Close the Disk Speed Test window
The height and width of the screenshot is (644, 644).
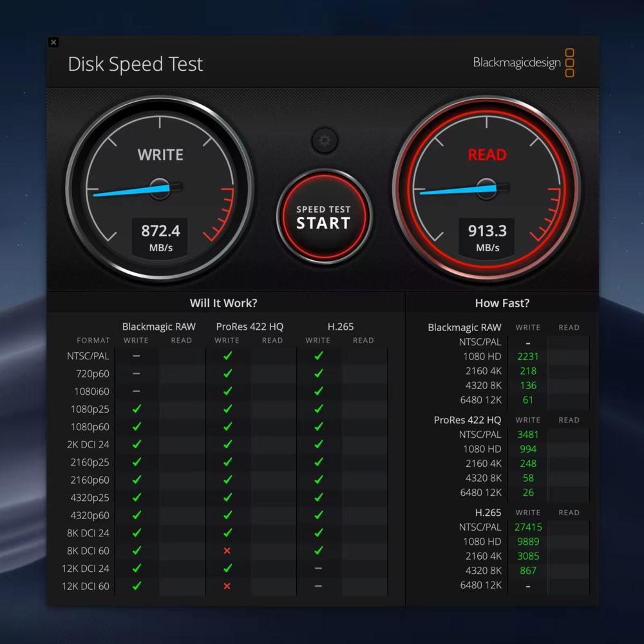(x=53, y=42)
